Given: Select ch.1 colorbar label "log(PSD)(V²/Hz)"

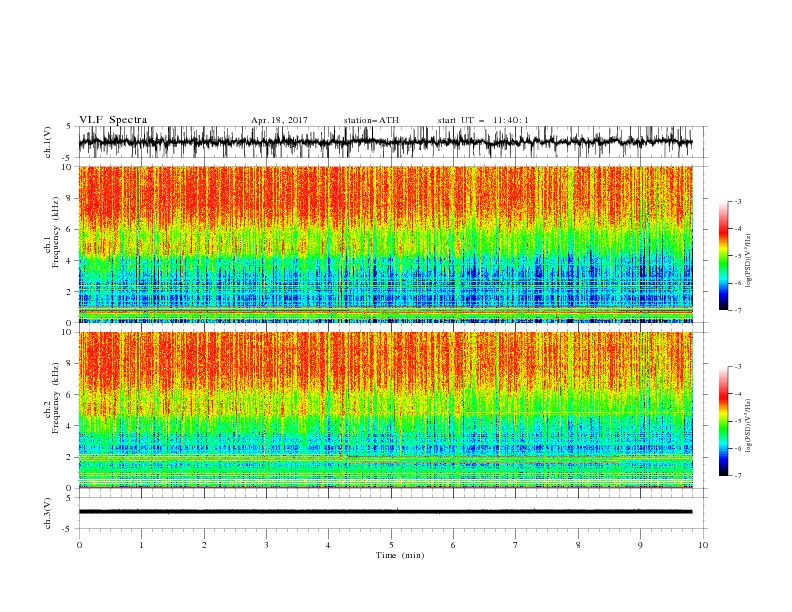Looking at the screenshot, I should (x=749, y=261).
